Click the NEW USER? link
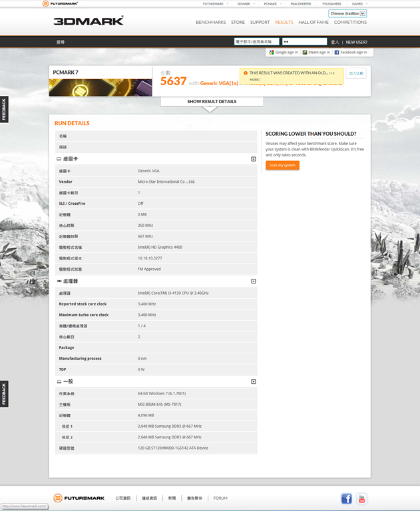The height and width of the screenshot is (511, 420). click(356, 42)
